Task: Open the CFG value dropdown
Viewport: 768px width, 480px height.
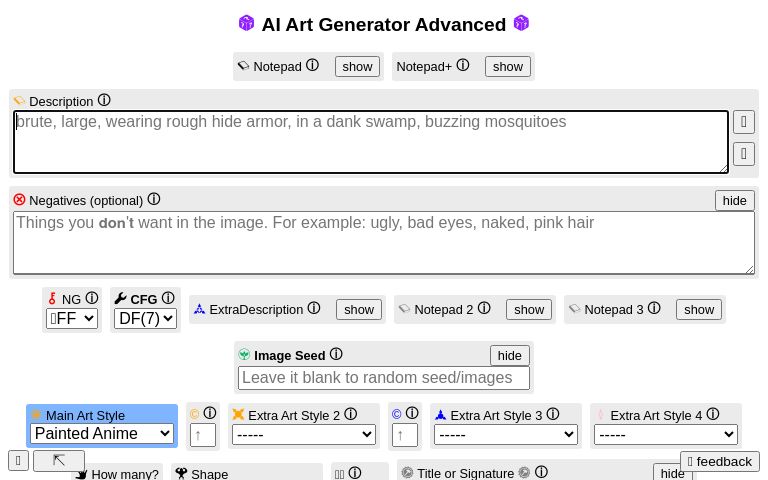Action: coord(145,319)
